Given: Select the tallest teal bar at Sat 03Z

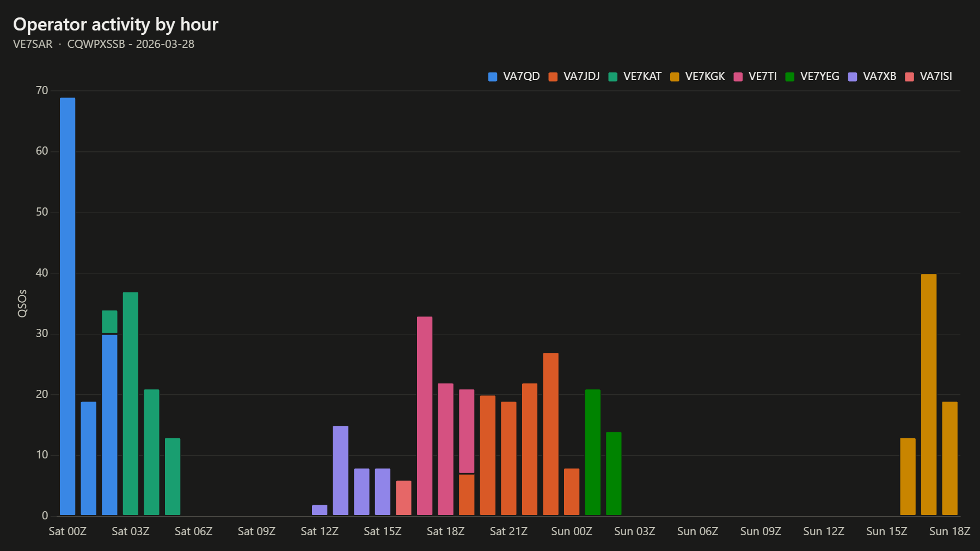Looking at the screenshot, I should point(131,403).
